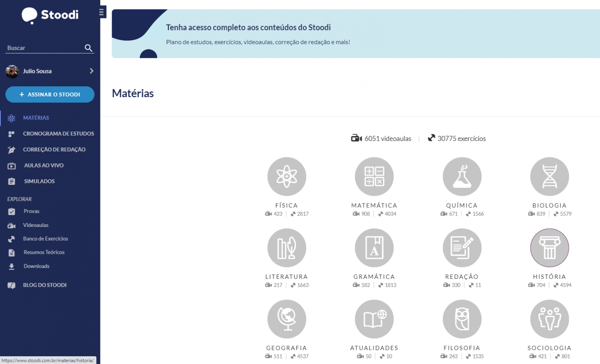This screenshot has width=600, height=364.
Task: Open Sociologia via the people icon
Action: coord(550,319)
